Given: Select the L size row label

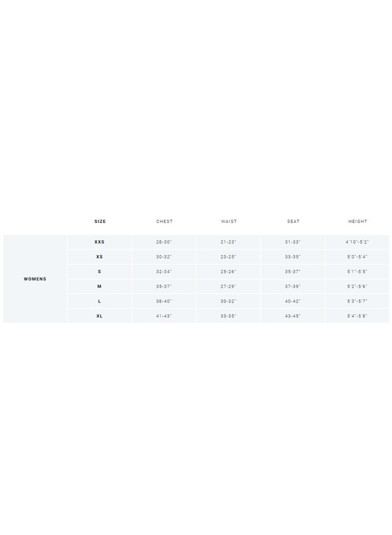Looking at the screenshot, I should [x=100, y=301].
